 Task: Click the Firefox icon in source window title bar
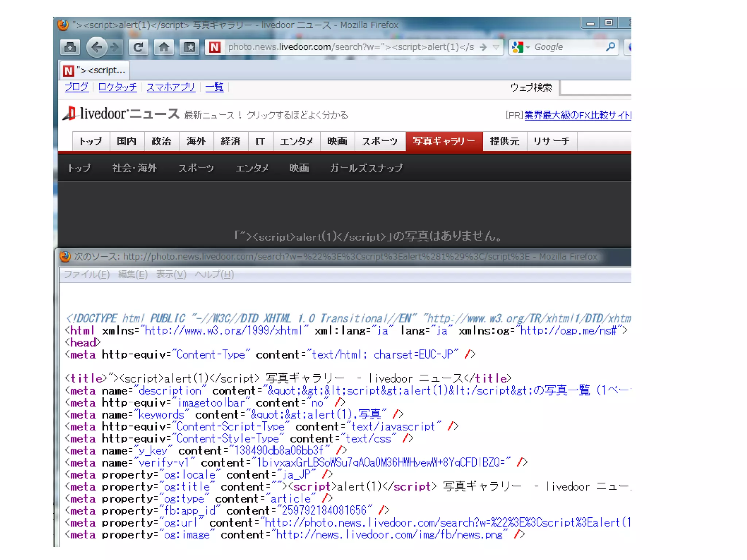(x=65, y=256)
